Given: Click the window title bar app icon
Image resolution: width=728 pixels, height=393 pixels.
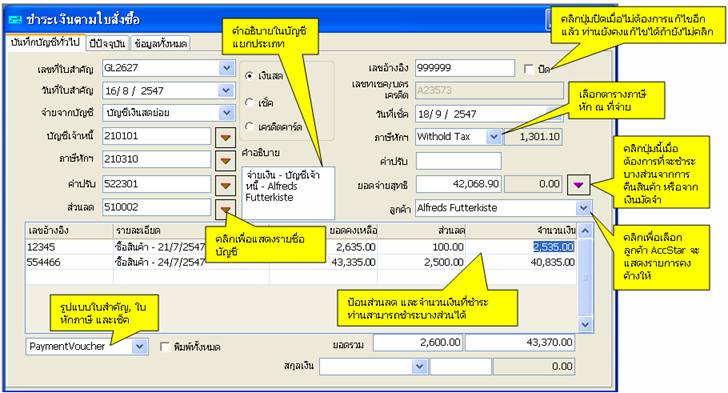Looking at the screenshot, I should pos(16,20).
